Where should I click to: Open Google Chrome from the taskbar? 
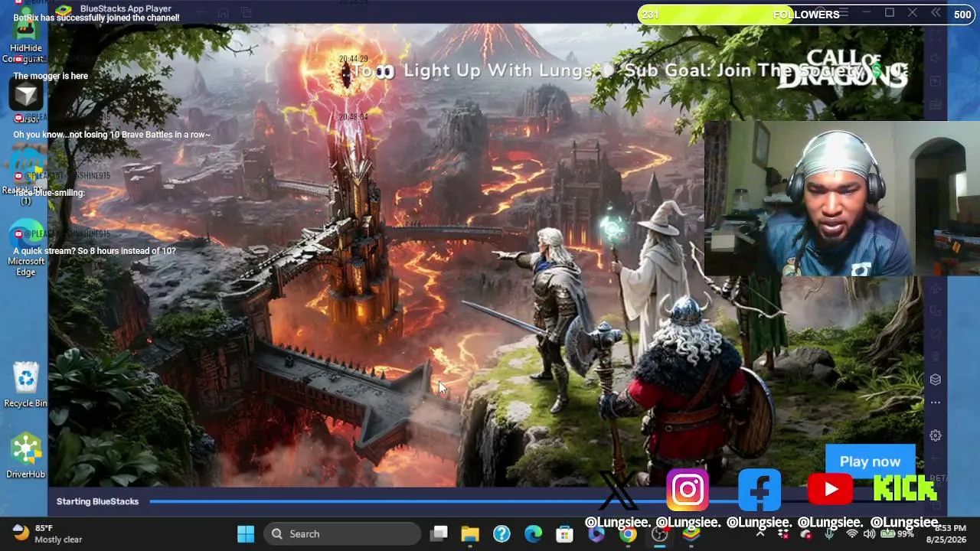[628, 534]
